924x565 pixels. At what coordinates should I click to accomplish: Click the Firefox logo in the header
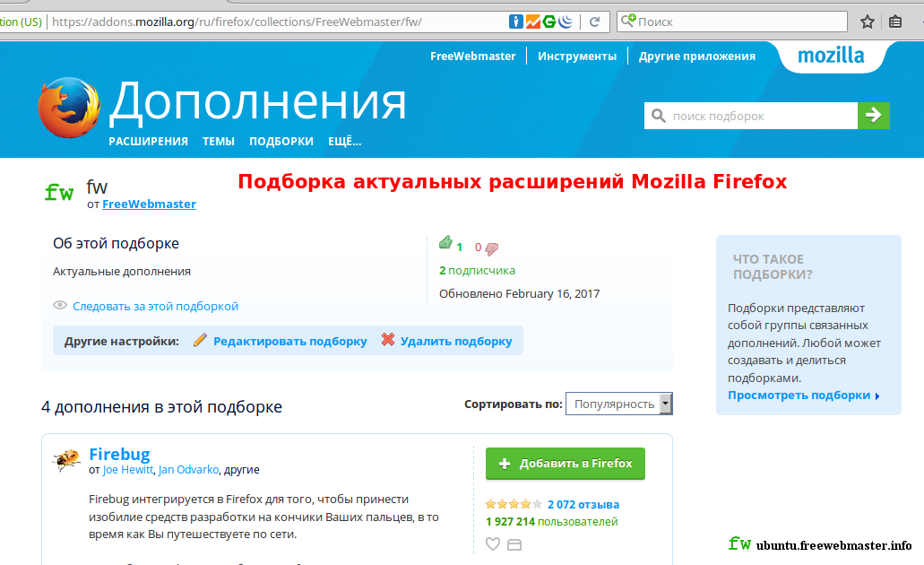pos(69,108)
